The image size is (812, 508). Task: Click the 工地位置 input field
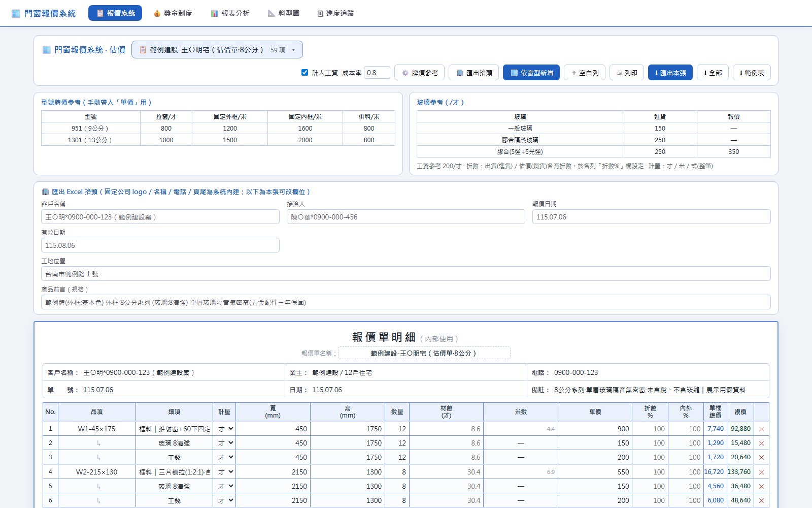pyautogui.click(x=406, y=274)
